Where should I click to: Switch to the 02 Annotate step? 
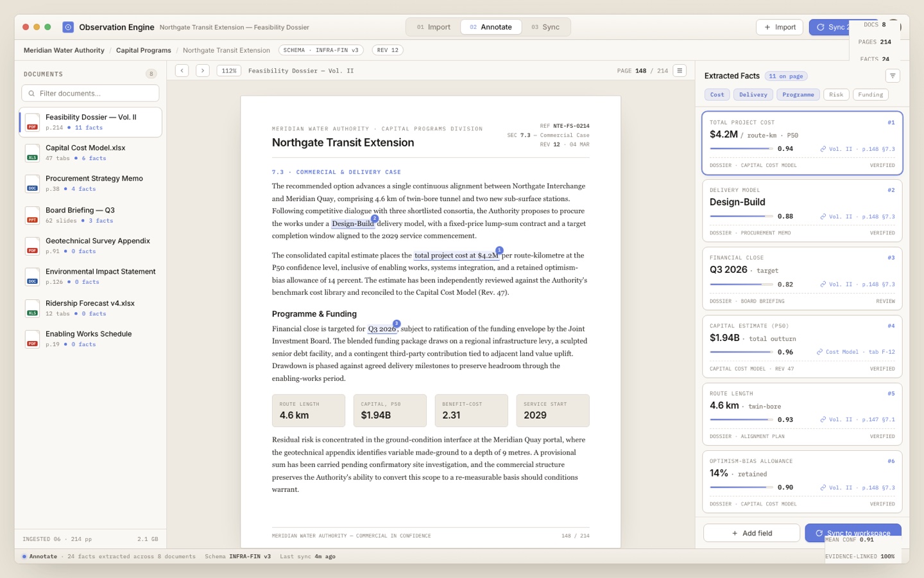point(491,27)
